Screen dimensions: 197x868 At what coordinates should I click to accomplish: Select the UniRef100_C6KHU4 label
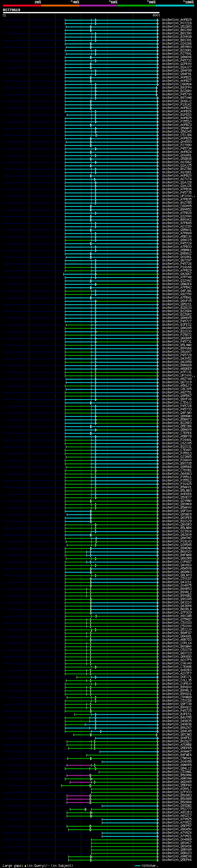pos(177,84)
